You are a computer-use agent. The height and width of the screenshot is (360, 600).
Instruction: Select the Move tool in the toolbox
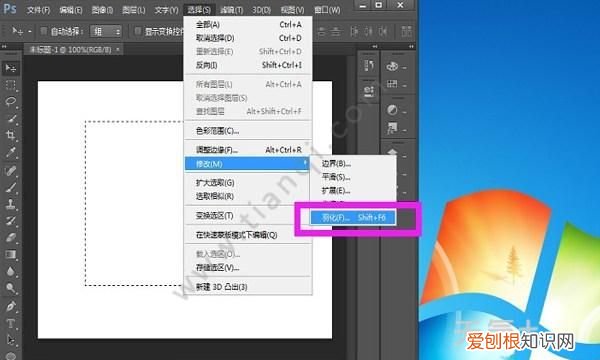11,68
